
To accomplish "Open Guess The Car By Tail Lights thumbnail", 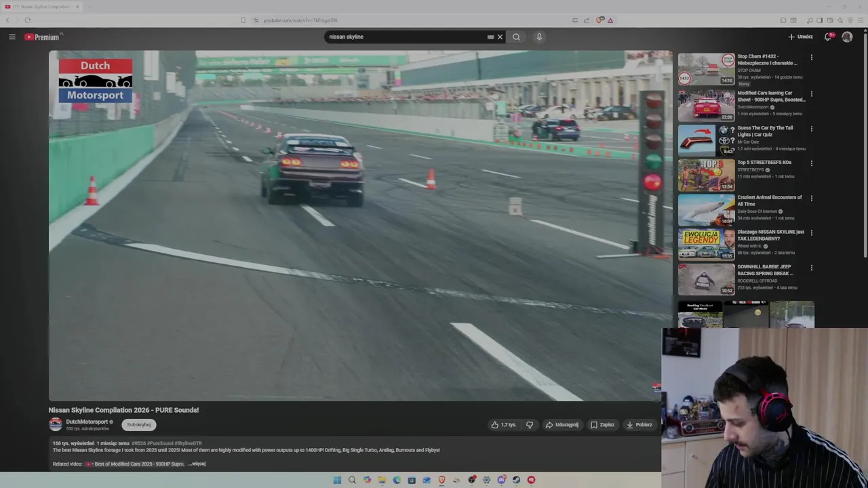I will click(706, 140).
